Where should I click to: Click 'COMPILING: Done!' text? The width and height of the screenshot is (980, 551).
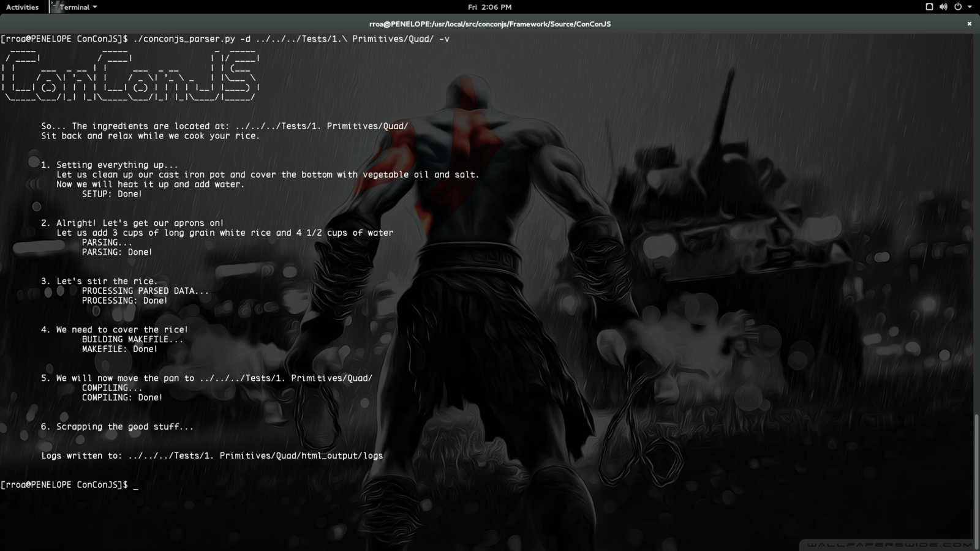pyautogui.click(x=122, y=397)
